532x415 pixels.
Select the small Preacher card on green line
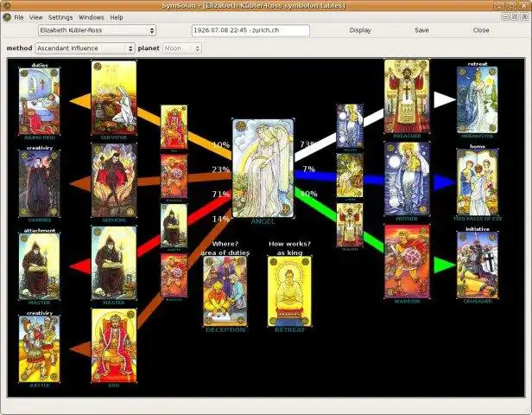tap(350, 225)
